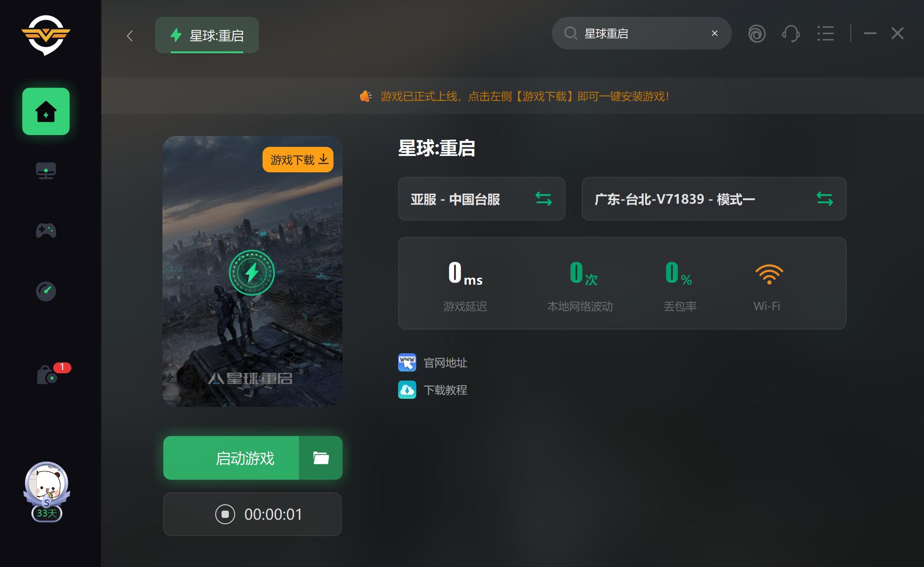Stop the boost timer at 00:00:01
Image resolution: width=924 pixels, height=567 pixels.
[x=225, y=514]
